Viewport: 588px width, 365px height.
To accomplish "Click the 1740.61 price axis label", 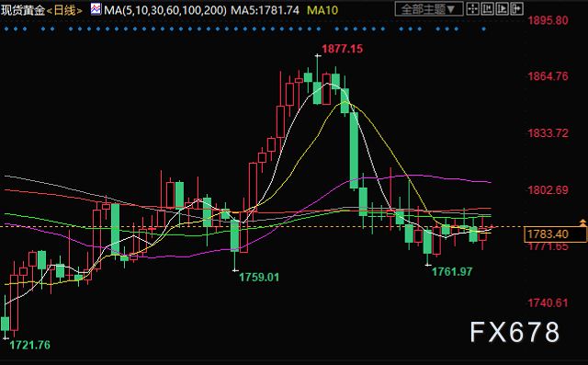I will point(548,303).
